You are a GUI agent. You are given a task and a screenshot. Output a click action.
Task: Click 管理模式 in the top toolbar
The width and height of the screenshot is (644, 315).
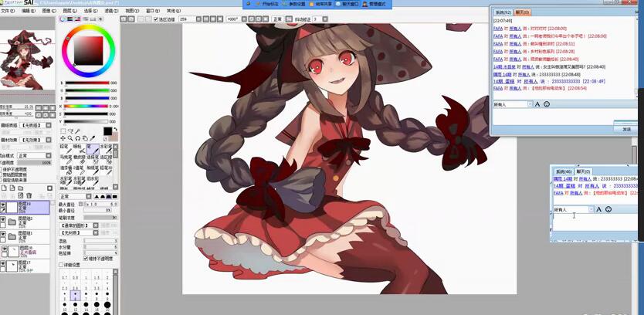(x=373, y=4)
